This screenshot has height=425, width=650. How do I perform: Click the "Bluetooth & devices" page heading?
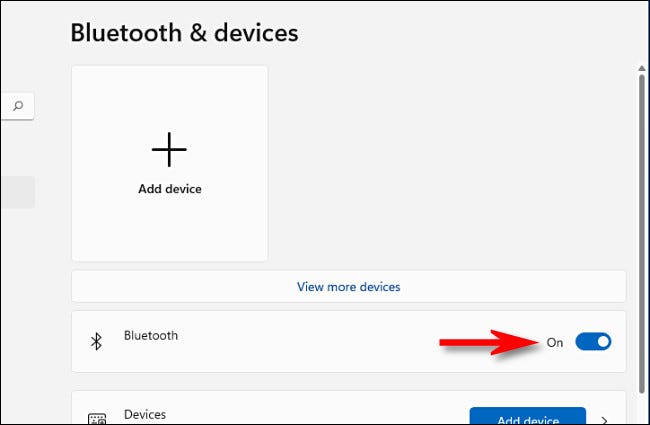(x=184, y=33)
